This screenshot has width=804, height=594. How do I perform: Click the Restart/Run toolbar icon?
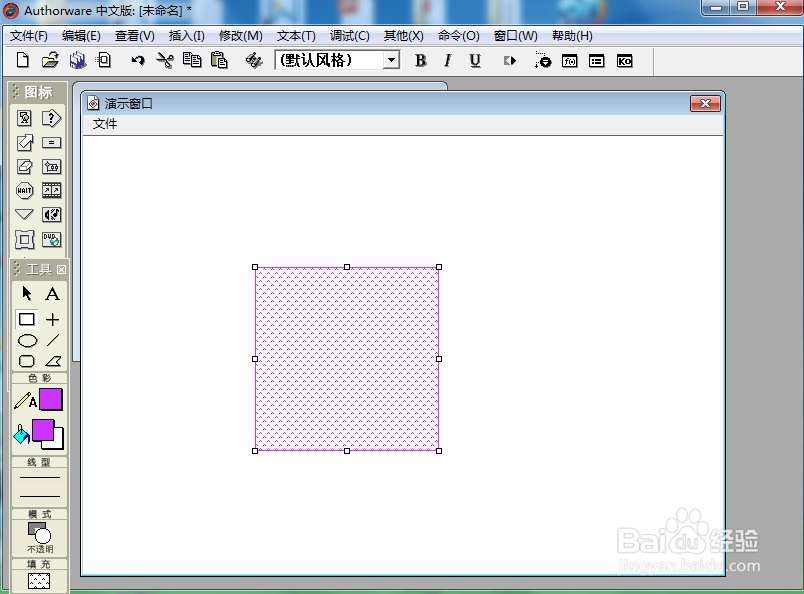tap(509, 61)
